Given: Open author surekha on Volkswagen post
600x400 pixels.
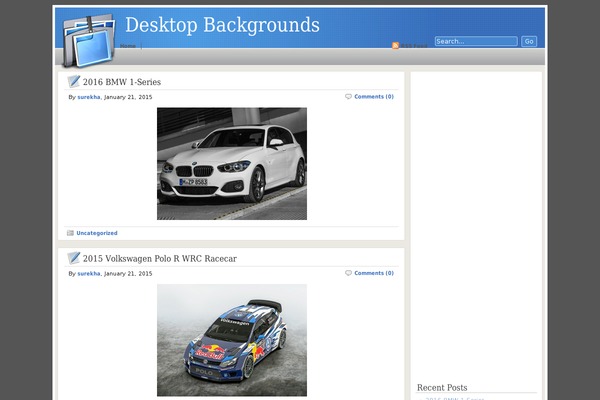Looking at the screenshot, I should coord(89,273).
